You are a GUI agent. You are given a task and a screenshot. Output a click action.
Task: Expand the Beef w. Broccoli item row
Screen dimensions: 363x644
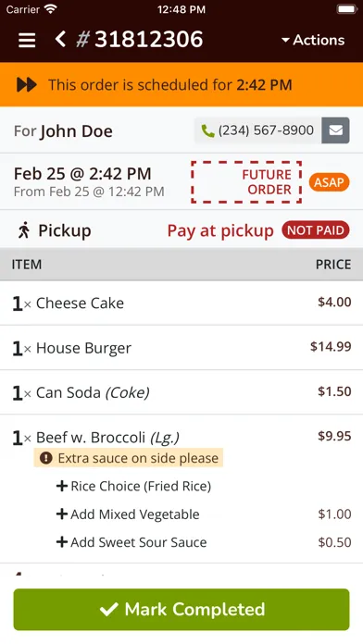181,437
